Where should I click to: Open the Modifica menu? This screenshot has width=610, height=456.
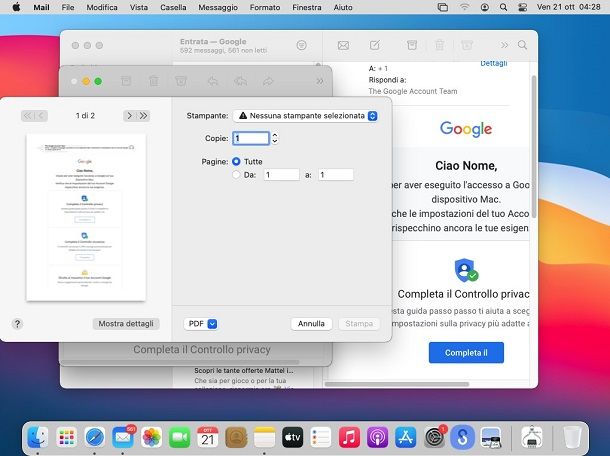coord(102,7)
